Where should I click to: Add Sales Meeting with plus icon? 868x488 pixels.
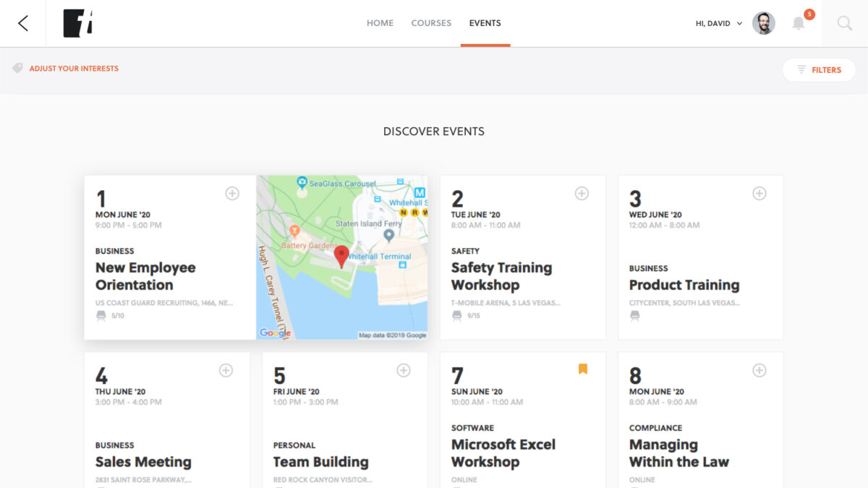(226, 370)
